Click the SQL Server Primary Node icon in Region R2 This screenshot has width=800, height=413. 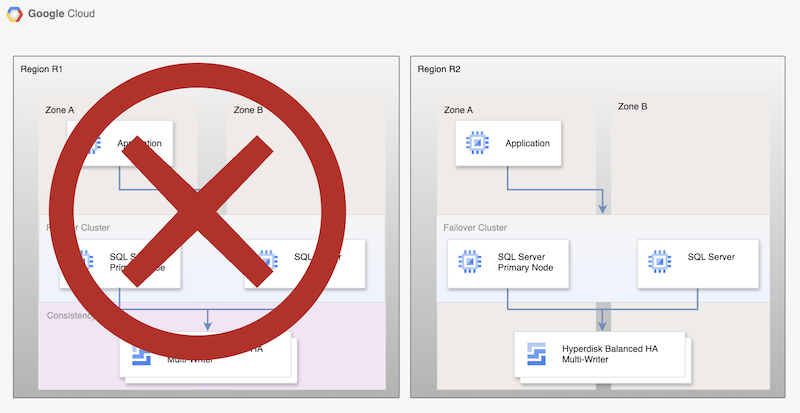click(x=469, y=263)
